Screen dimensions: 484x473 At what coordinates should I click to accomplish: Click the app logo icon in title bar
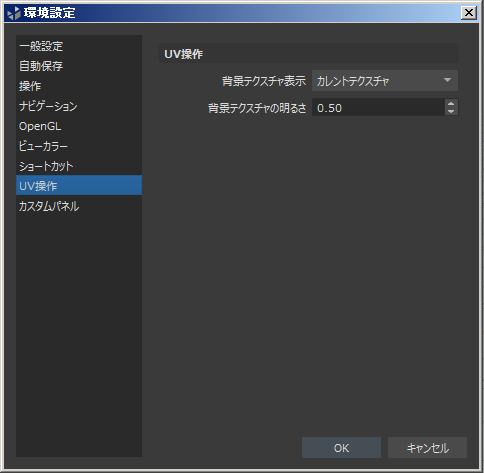14,13
